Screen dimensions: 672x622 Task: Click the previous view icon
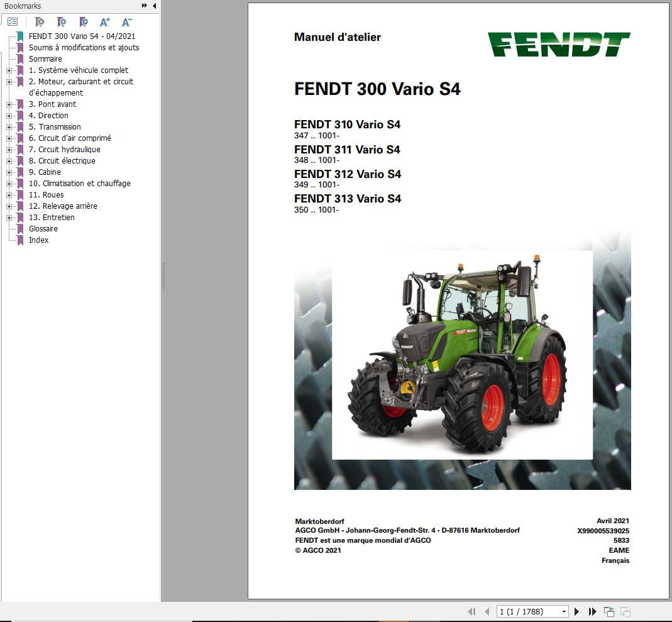coord(609,612)
